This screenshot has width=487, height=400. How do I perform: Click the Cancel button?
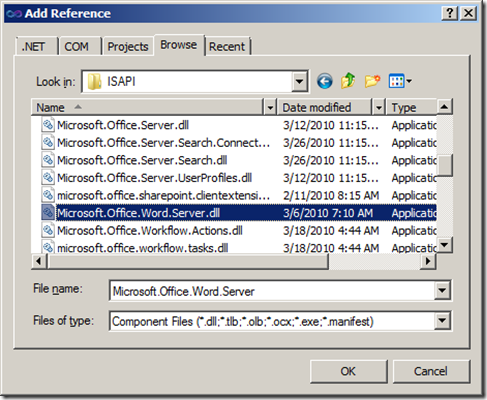431,371
